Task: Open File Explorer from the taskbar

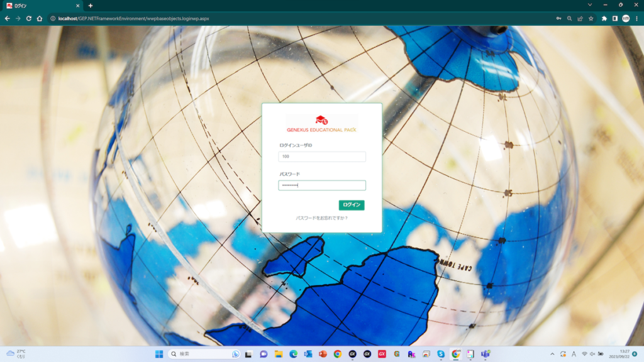Action: tap(279, 354)
